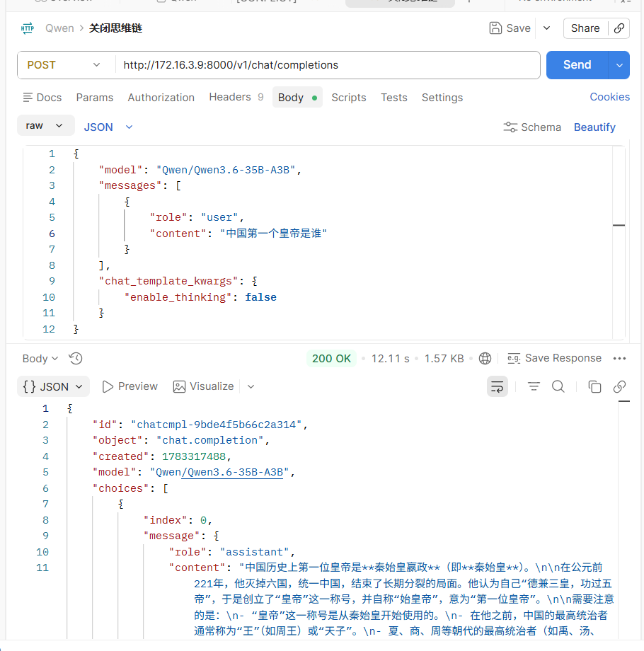The width and height of the screenshot is (644, 651).
Task: Expand the POST method dropdown
Action: (x=64, y=65)
